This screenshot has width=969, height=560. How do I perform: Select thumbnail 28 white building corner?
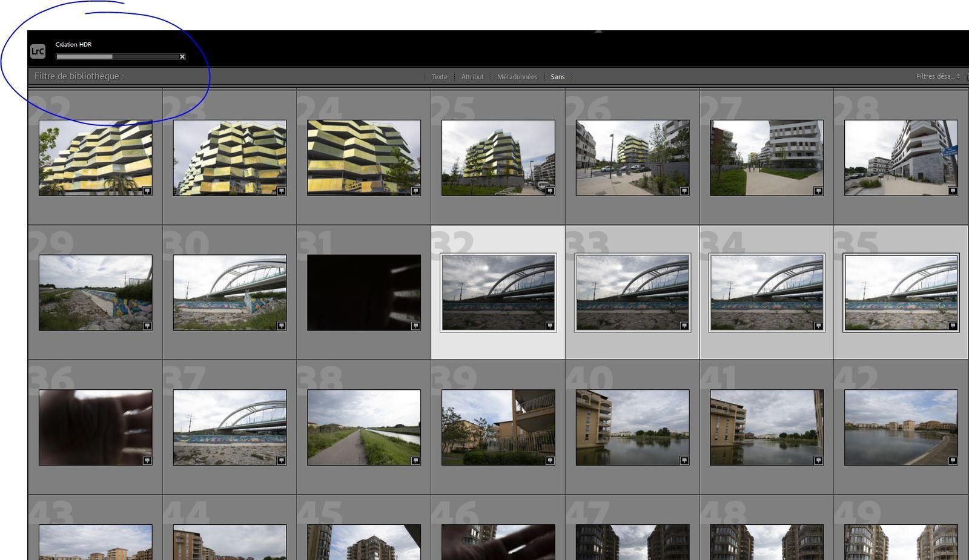tap(901, 158)
